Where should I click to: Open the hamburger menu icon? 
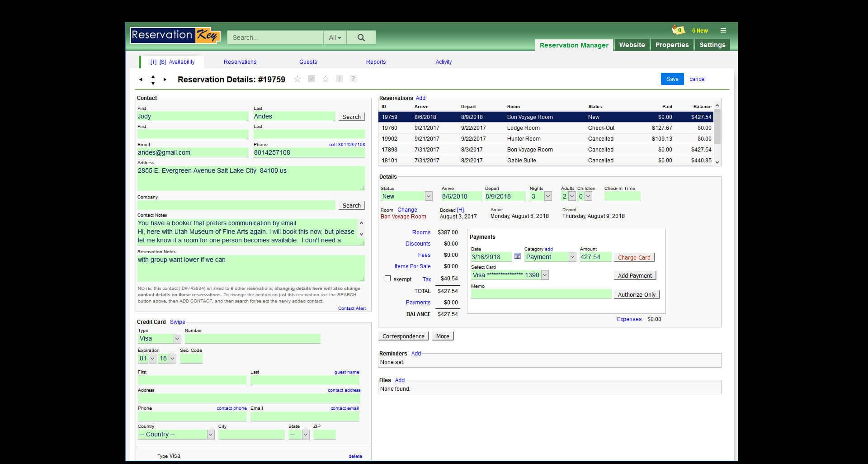723,30
